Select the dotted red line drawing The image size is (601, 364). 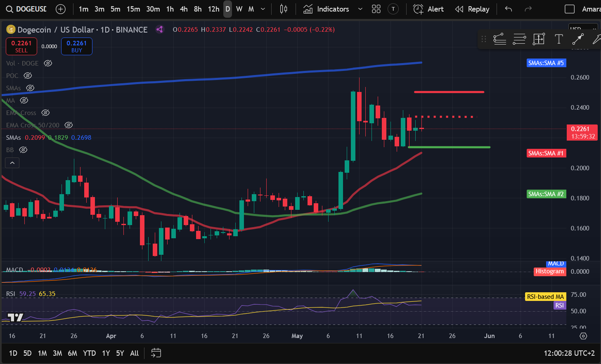pos(445,117)
